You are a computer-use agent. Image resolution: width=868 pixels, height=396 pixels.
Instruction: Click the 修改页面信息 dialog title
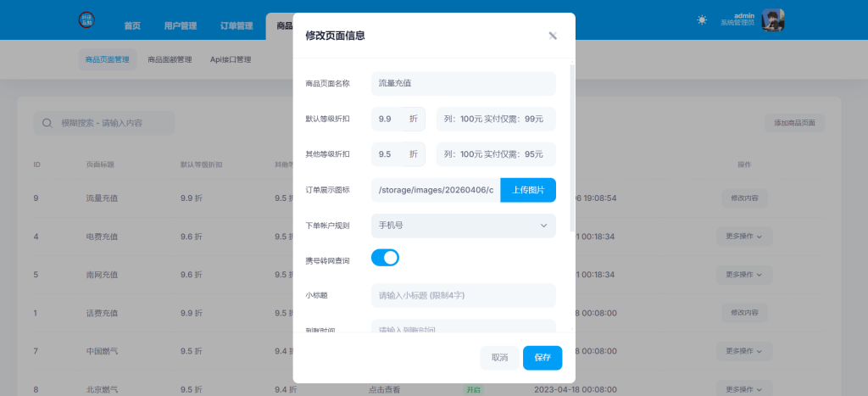pos(335,36)
